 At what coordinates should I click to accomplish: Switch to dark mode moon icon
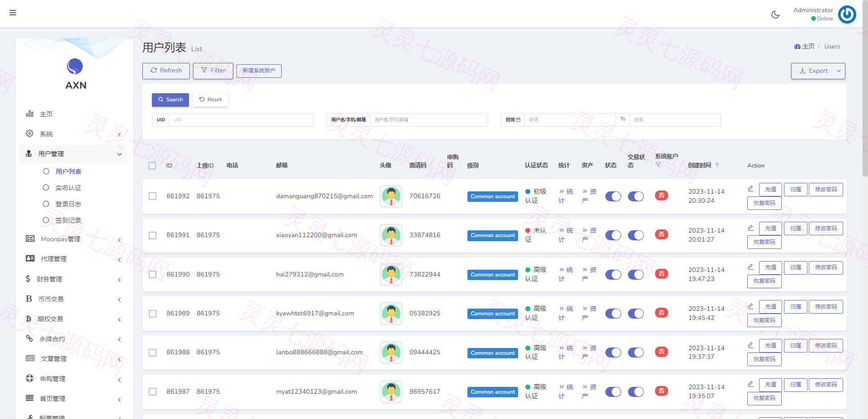point(775,14)
